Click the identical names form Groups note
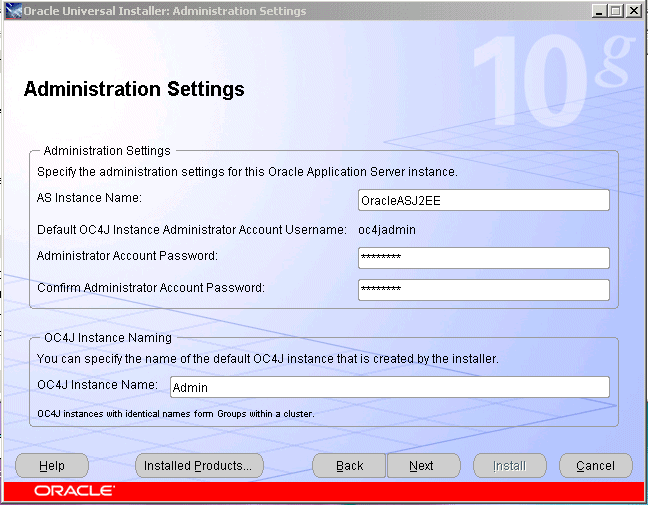 tap(176, 414)
